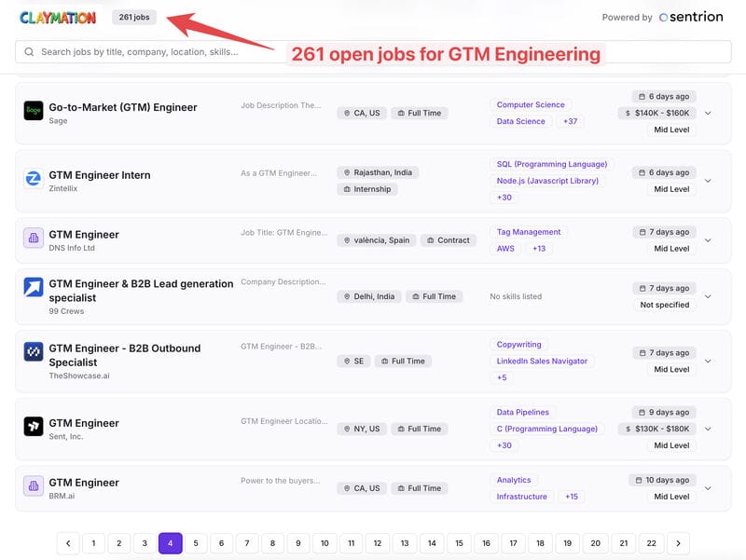Viewport: 746px width, 560px height.
Task: Expand the BRM.ai job row
Action: tap(708, 488)
